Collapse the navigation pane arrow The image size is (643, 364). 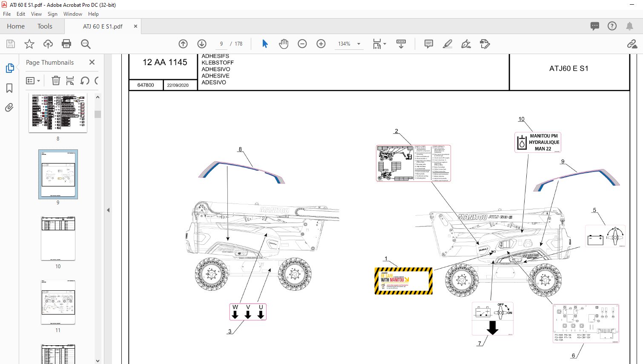tap(108, 210)
